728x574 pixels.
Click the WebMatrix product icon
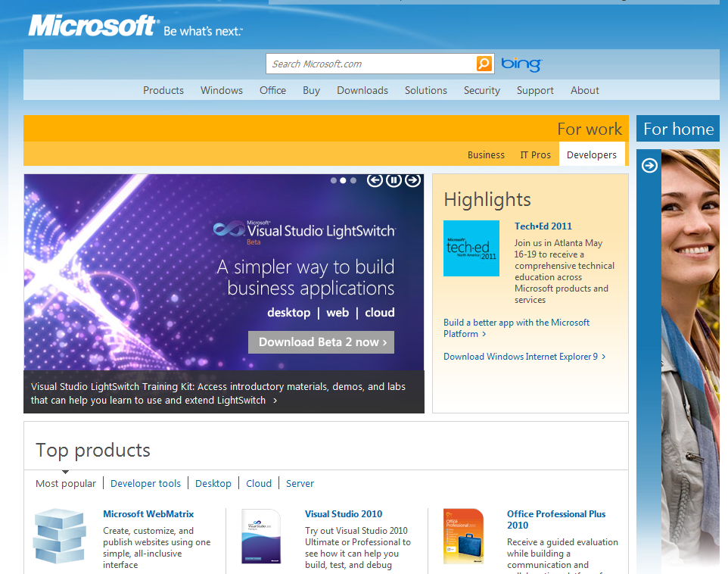click(60, 536)
